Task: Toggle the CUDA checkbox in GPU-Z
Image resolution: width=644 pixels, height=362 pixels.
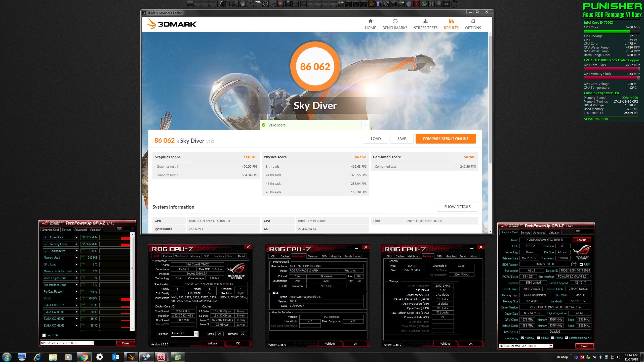Action: click(539, 338)
